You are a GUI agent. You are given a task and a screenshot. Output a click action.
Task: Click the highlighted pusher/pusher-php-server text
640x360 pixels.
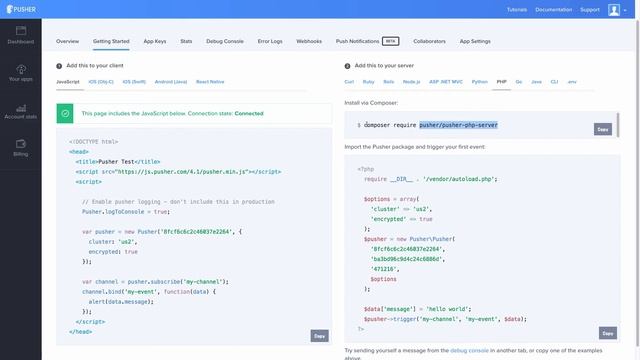coord(458,125)
